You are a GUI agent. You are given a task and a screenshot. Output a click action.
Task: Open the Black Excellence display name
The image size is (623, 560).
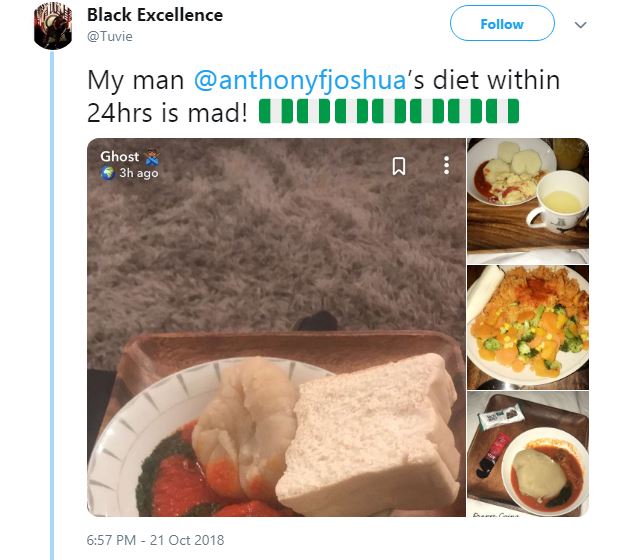point(155,15)
